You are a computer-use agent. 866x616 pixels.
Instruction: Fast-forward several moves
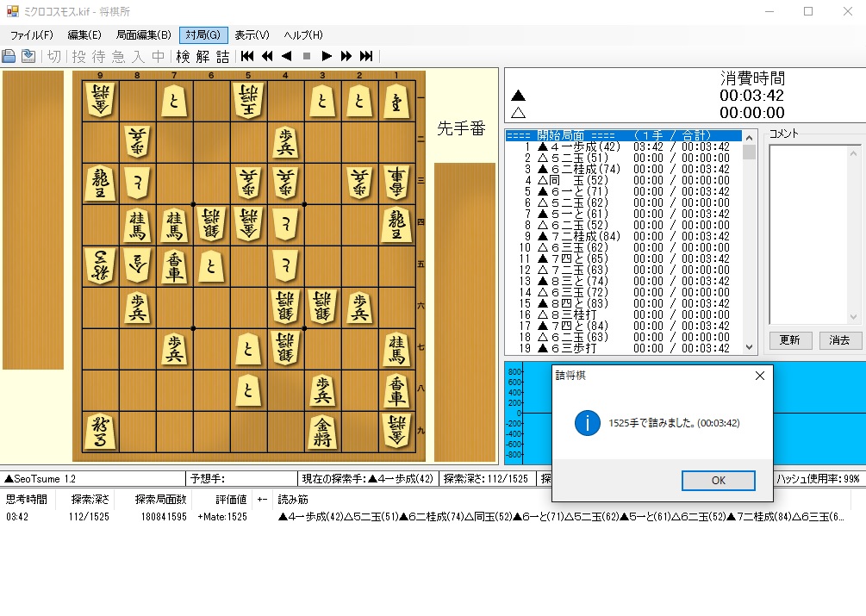pos(346,56)
